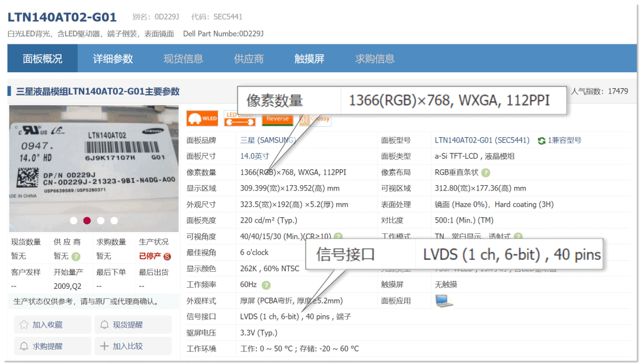Click help icon beside RGB垂直条状
640x364 pixels.
pos(486,172)
